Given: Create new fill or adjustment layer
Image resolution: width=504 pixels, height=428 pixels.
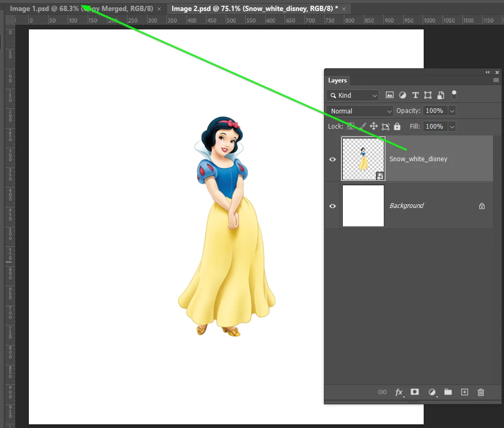Looking at the screenshot, I should (432, 392).
